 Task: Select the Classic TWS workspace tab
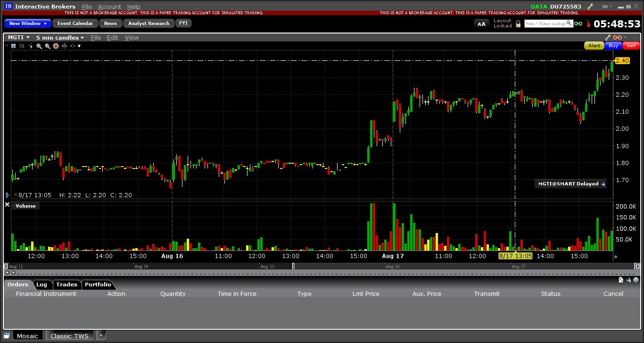point(69,336)
